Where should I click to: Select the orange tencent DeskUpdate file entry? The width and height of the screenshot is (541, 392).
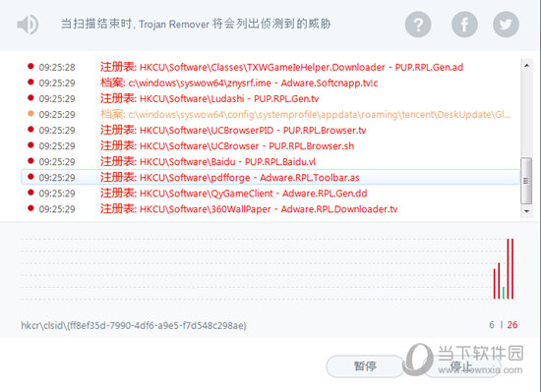(x=270, y=114)
